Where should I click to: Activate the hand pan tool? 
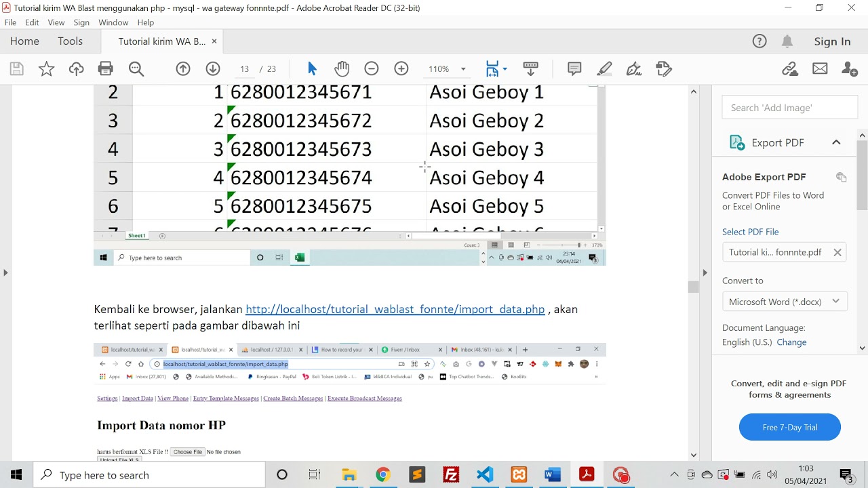(342, 68)
